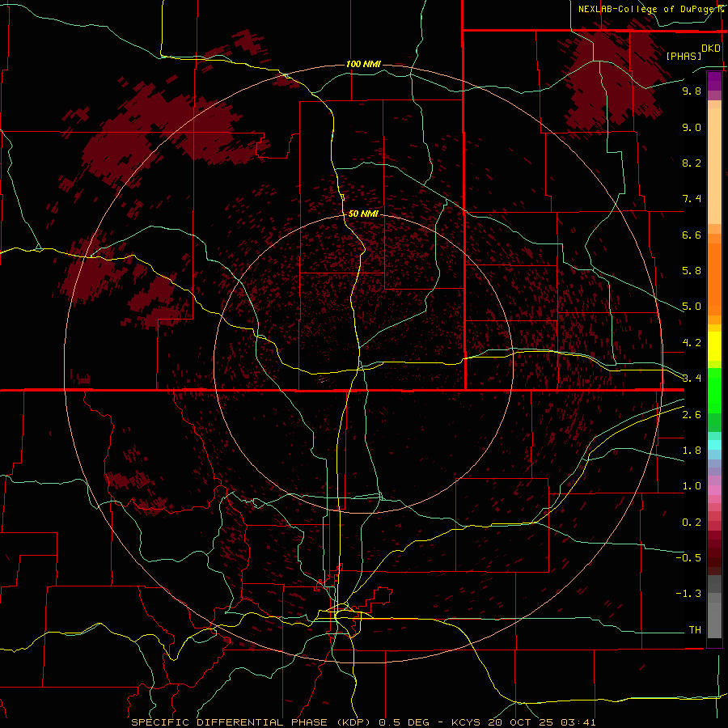Viewport: 728px width, 728px height.
Task: Click the orange segment of the color bar
Action: [714, 280]
